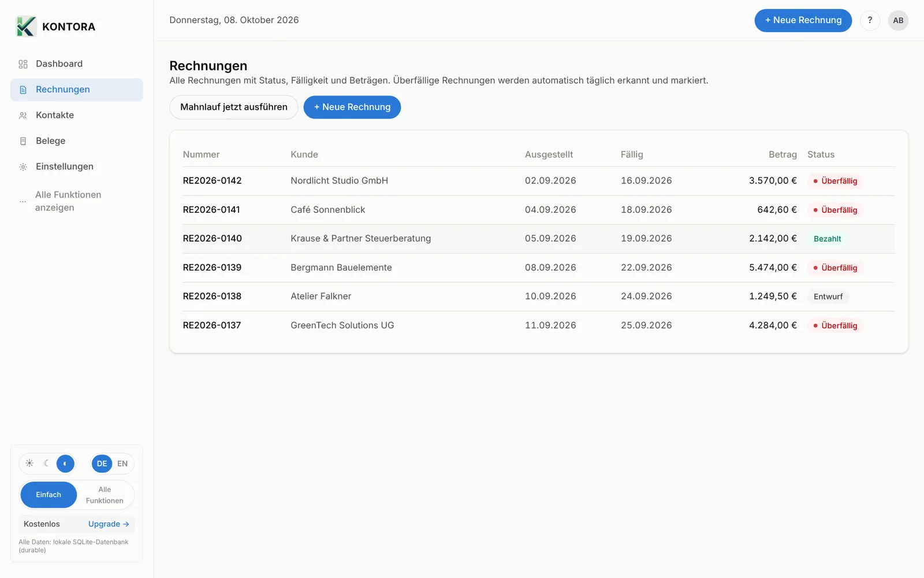Click the Bezahlt status badge
Screen dimensions: 924x578
[828, 239]
